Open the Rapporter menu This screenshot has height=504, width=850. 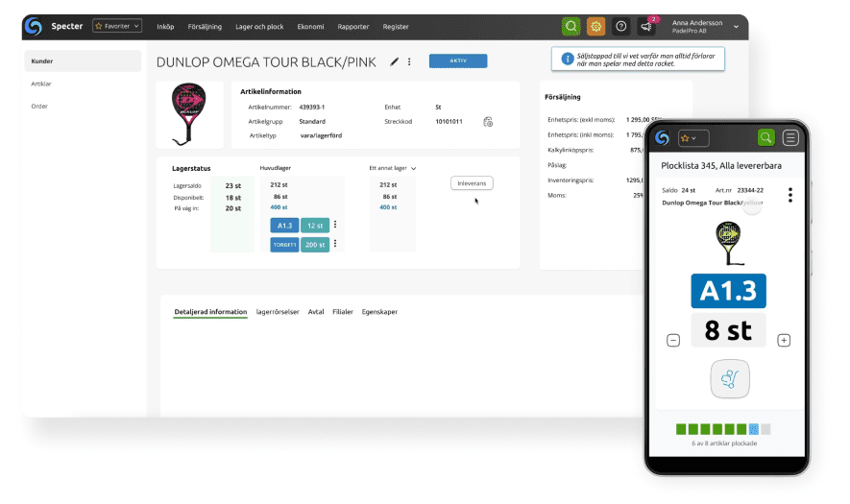pos(352,27)
